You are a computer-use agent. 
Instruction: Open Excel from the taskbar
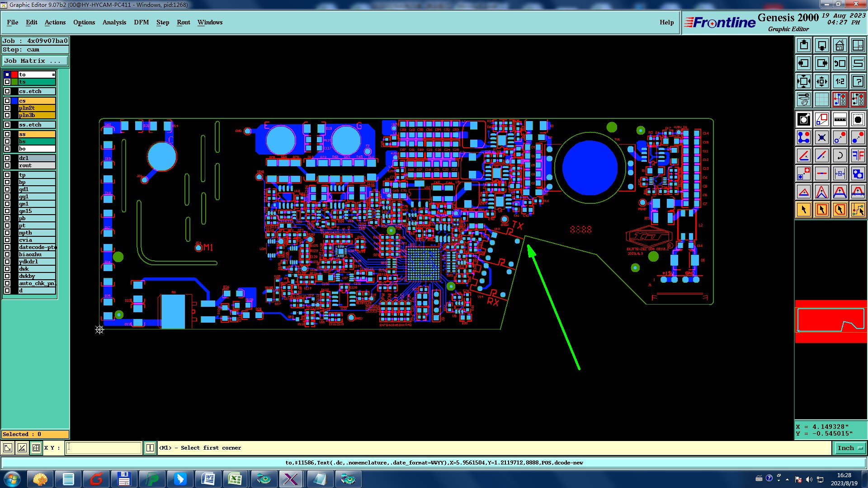(x=235, y=479)
